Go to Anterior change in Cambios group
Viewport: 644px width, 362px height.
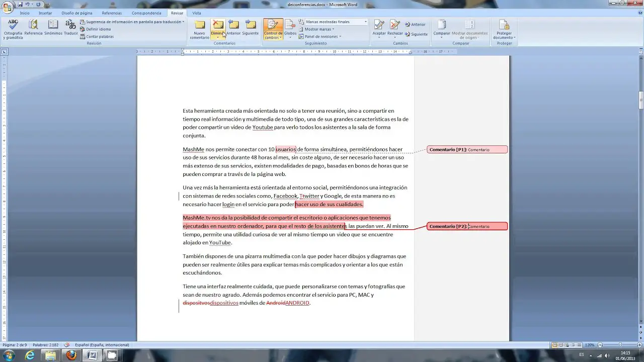(x=415, y=24)
